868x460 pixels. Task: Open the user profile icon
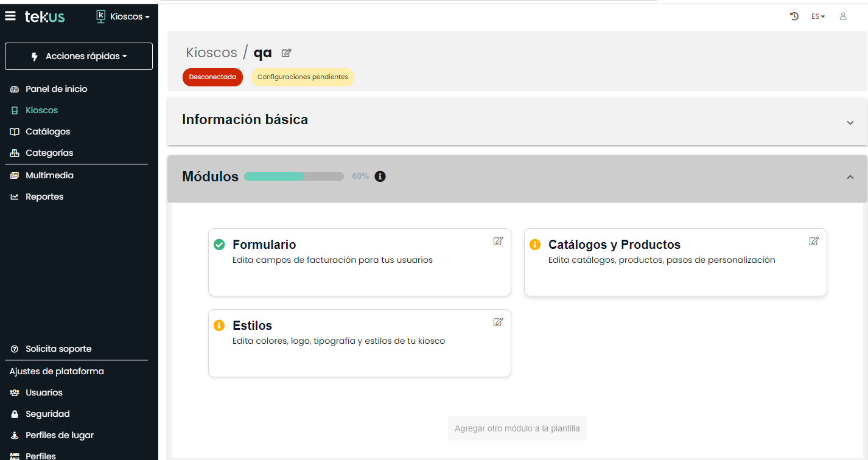point(843,16)
